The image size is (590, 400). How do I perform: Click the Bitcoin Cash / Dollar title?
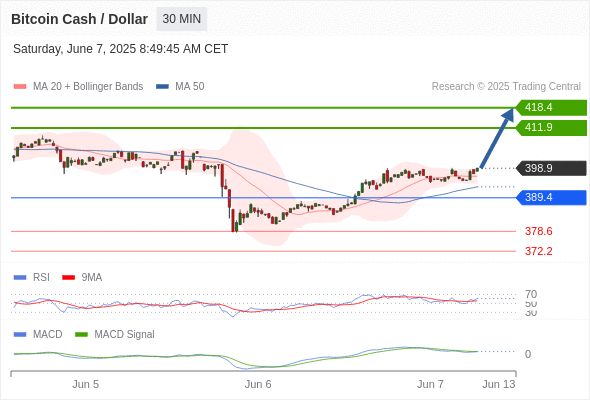tap(79, 19)
